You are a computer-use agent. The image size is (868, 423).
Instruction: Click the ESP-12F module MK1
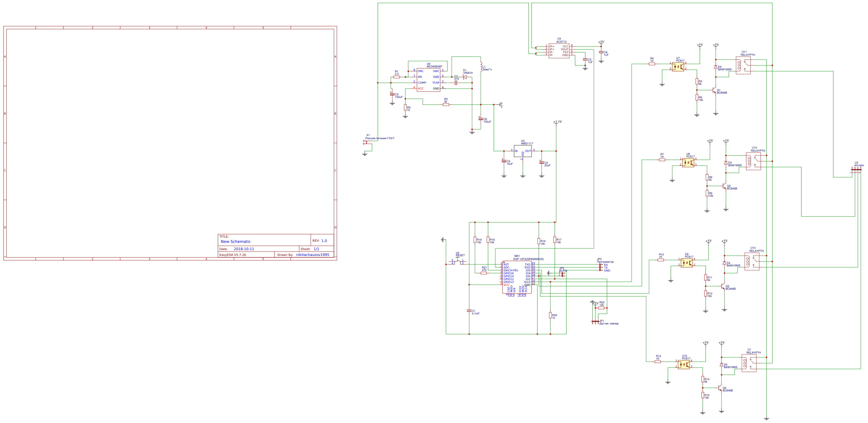point(517,277)
